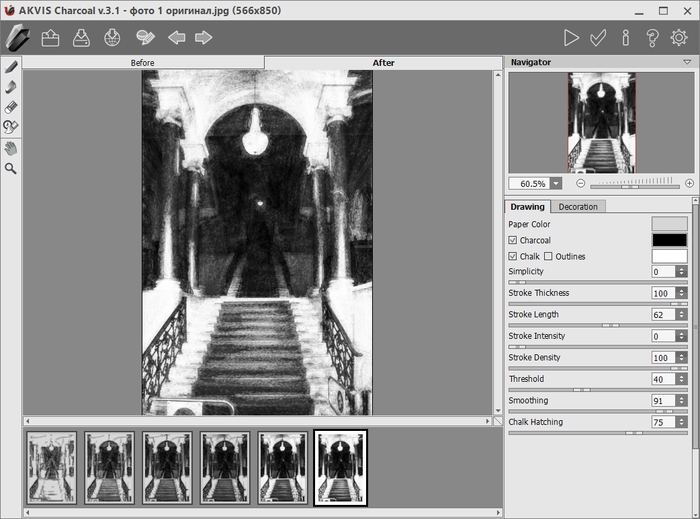Click the white Chalk color swatch
This screenshot has width=700, height=519.
pos(669,256)
